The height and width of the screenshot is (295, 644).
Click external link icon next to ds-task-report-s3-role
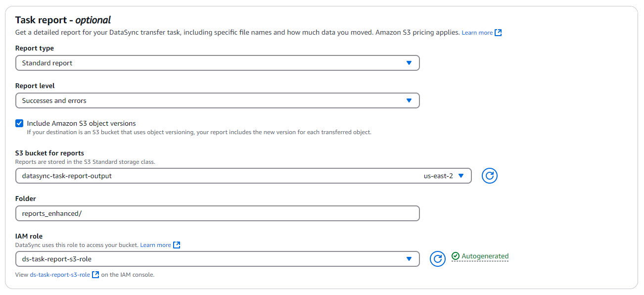pos(95,274)
